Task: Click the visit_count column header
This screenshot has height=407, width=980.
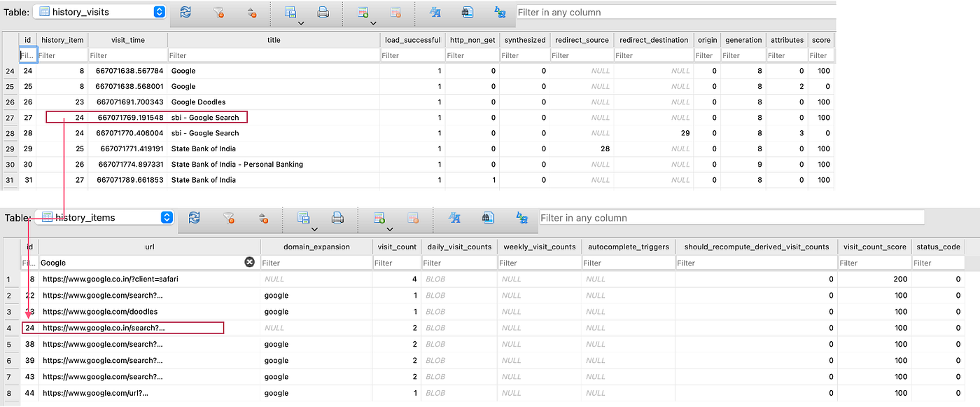Action: (396, 247)
